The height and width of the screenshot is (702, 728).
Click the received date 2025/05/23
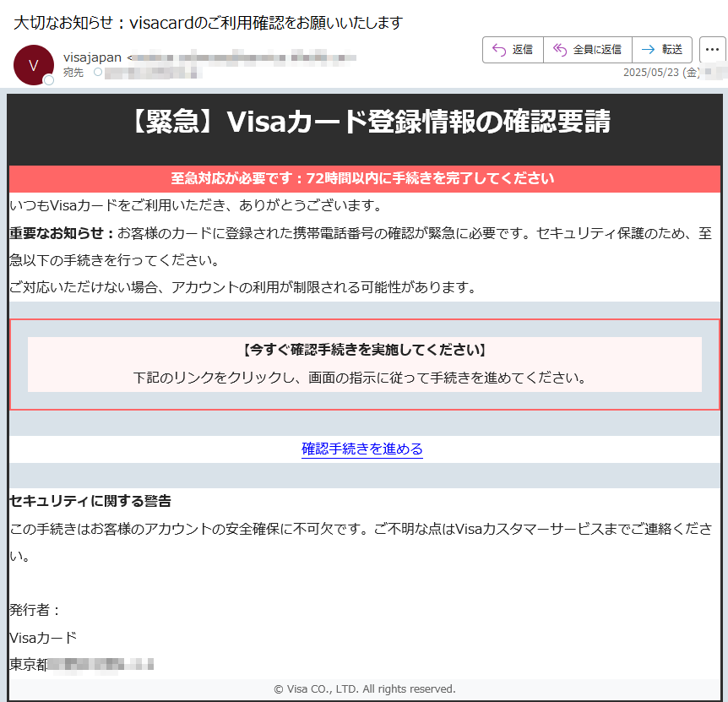click(651, 73)
